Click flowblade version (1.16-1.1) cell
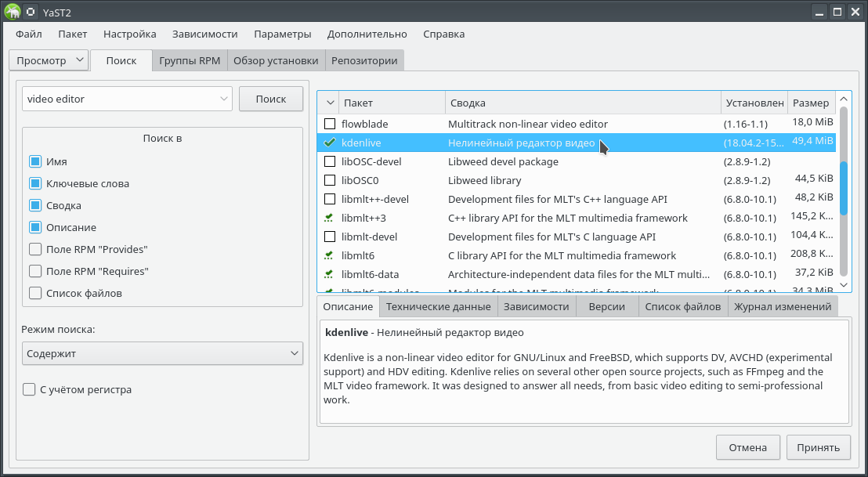 (747, 125)
